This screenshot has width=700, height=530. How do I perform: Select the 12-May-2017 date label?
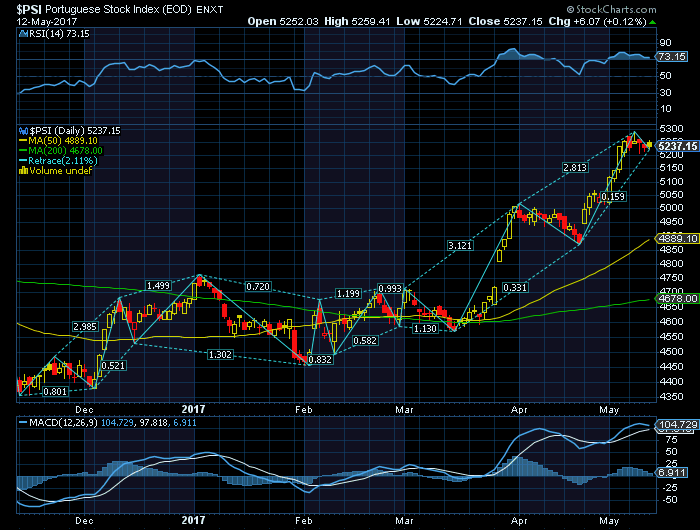pyautogui.click(x=47, y=21)
